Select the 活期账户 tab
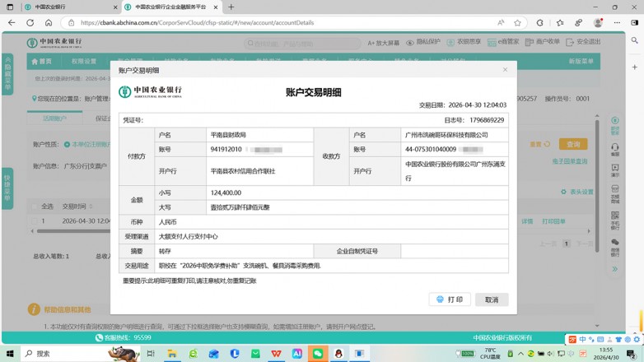Image resolution: width=644 pixels, height=362 pixels. point(54,118)
